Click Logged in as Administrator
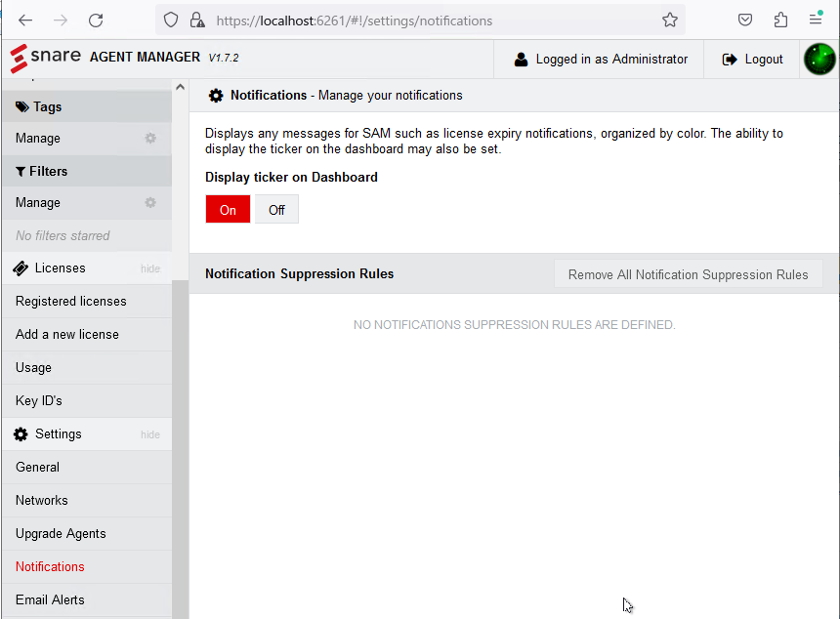Viewport: 840px width, 619px height. click(601, 60)
